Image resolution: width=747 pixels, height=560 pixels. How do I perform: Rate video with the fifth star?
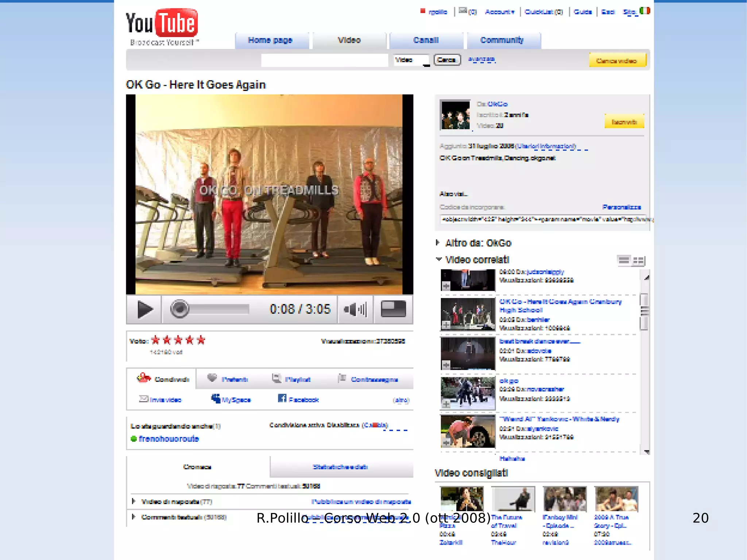coord(201,340)
